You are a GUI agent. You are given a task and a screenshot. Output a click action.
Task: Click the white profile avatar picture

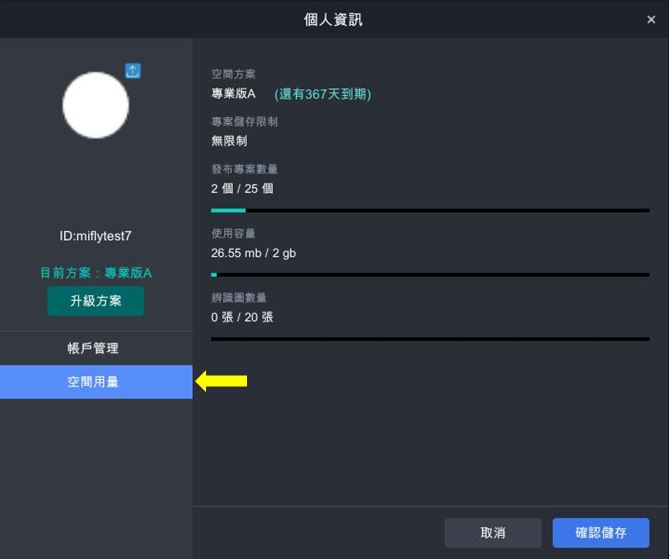[96, 105]
